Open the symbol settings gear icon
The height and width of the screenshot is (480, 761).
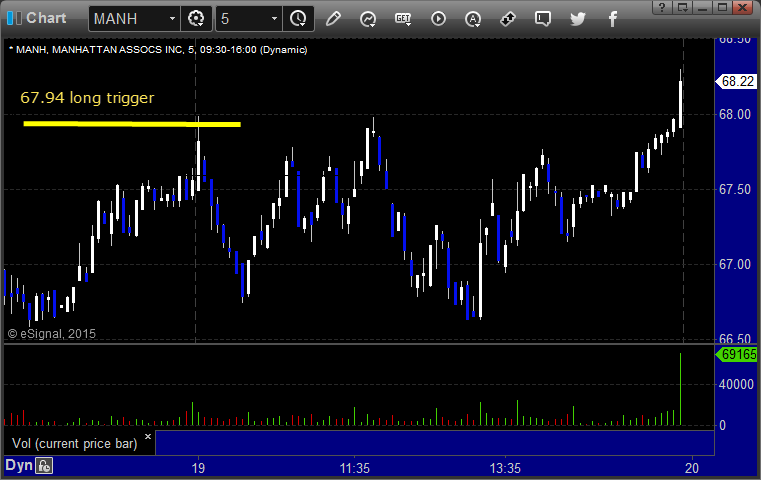(196, 19)
